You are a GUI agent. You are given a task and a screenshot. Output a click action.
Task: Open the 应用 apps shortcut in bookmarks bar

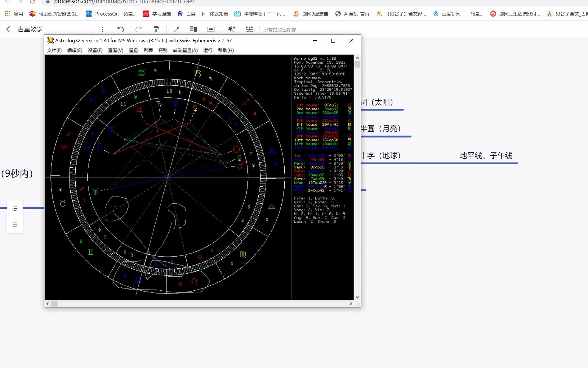click(14, 14)
